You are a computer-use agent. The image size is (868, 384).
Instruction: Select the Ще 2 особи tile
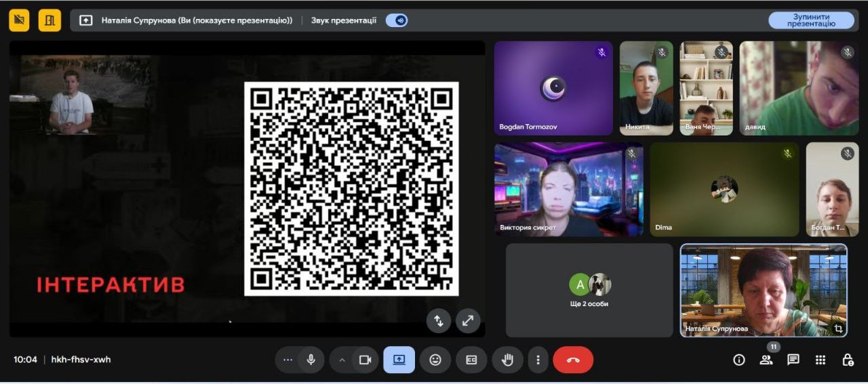click(x=589, y=290)
